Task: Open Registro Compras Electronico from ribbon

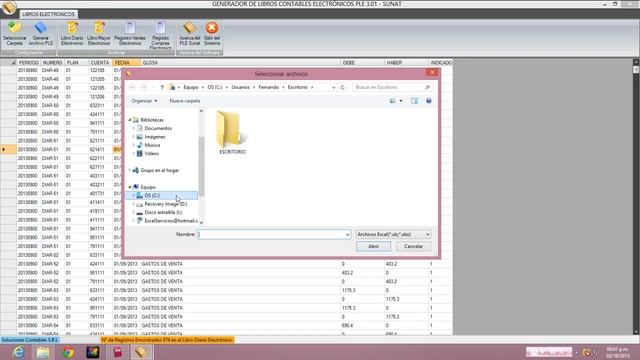Action: 160,36
